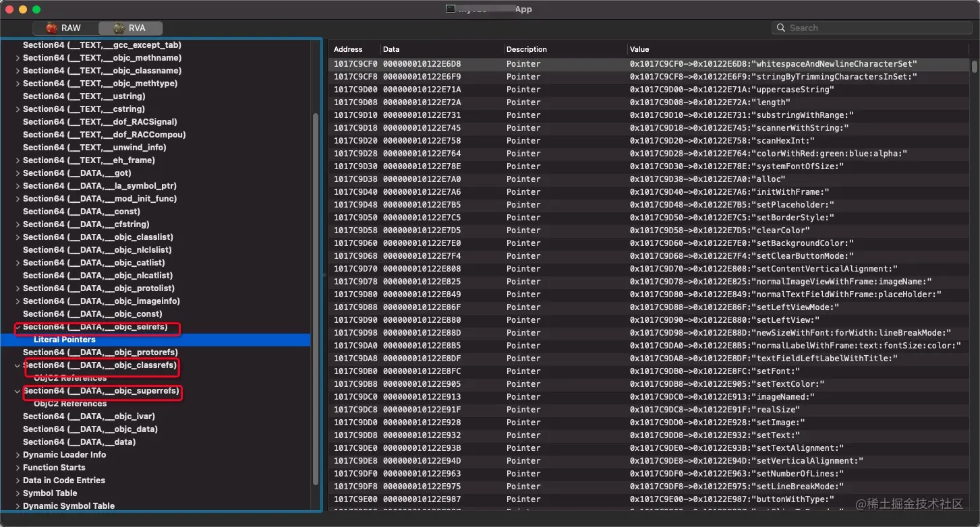Select the __DATA,__objc_nlcatlist section
Screen dimensions: 980x527
(x=98, y=276)
